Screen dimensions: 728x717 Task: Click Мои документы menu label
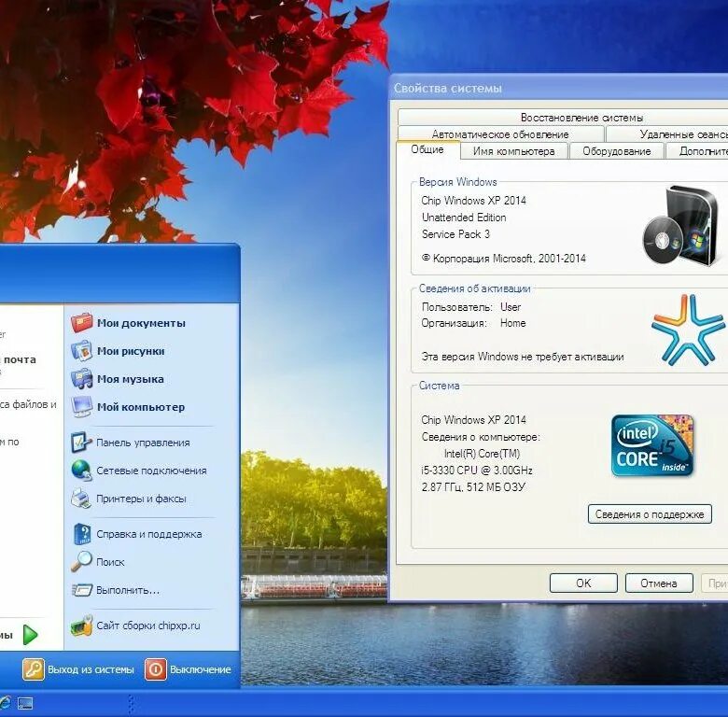coord(141,323)
